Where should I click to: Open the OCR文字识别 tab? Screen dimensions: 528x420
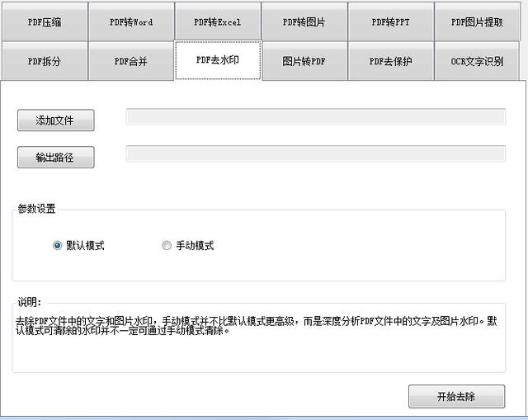pos(477,61)
